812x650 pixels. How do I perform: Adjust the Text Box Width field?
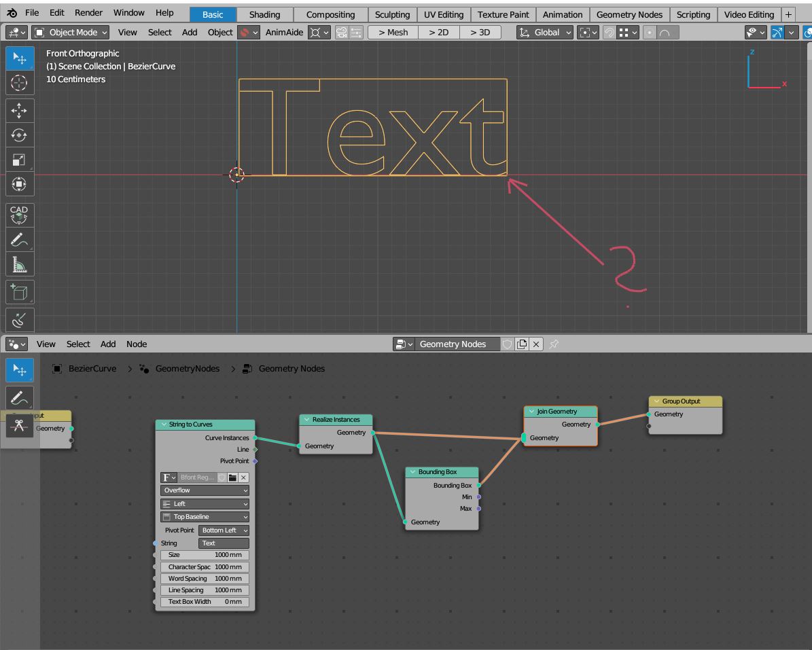(205, 602)
